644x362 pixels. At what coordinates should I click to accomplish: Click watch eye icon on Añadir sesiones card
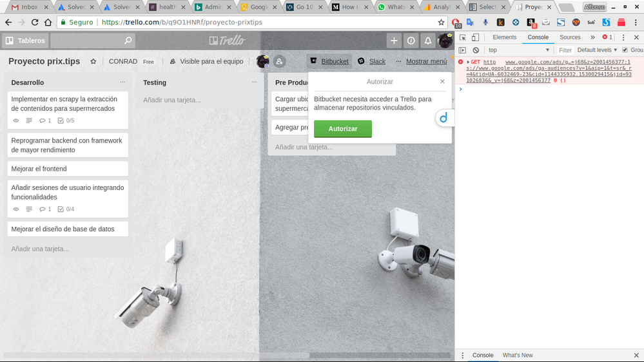click(x=16, y=209)
